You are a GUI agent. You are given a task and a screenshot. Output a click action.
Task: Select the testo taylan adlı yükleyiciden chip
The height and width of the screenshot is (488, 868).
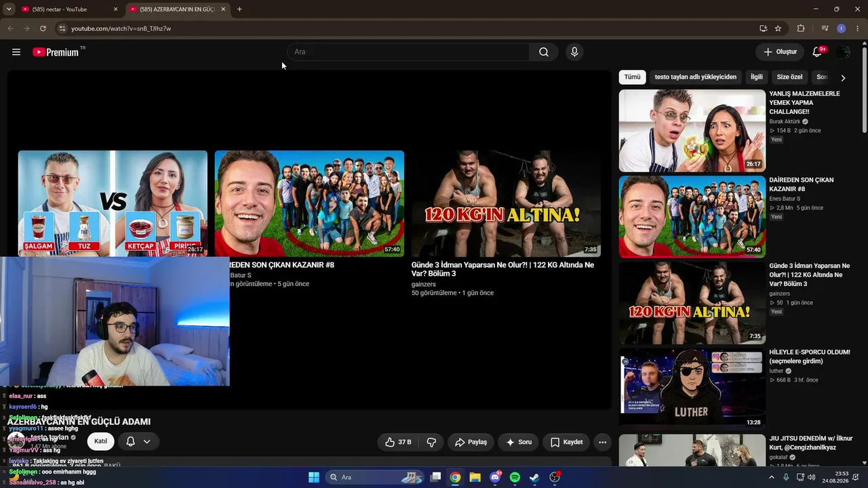(x=695, y=77)
